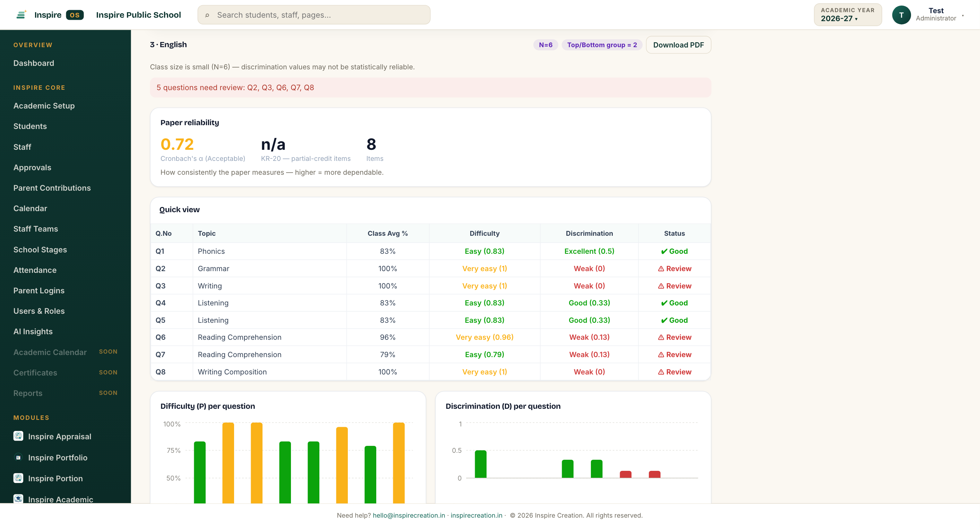The image size is (980, 527).
Task: Click the Class Avg % column header
Action: (x=388, y=233)
